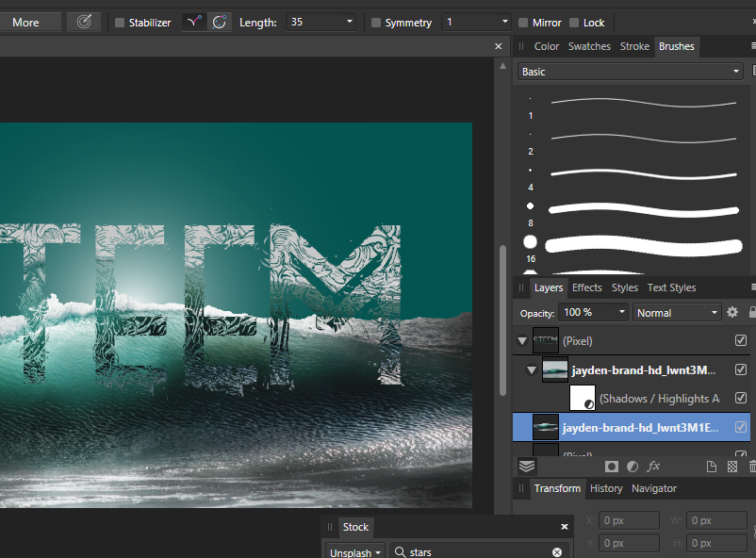Open the Adjustments half-circle icon in Layers panel
This screenshot has width=756, height=558.
pos(633,467)
